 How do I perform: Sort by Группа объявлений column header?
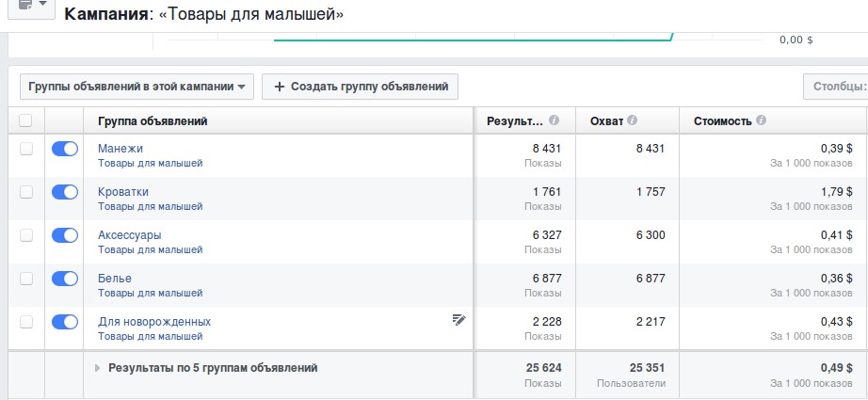pos(153,120)
